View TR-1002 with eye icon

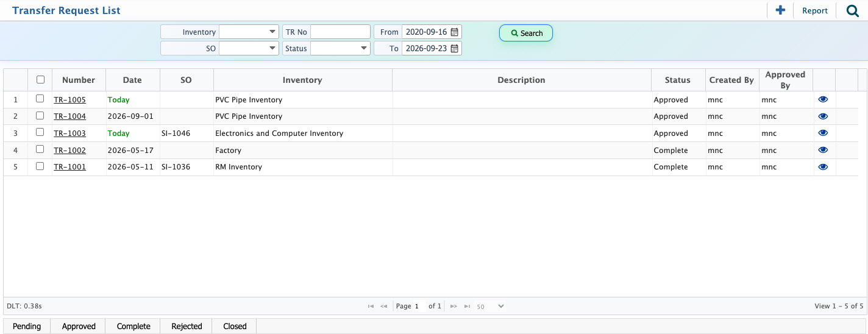823,150
